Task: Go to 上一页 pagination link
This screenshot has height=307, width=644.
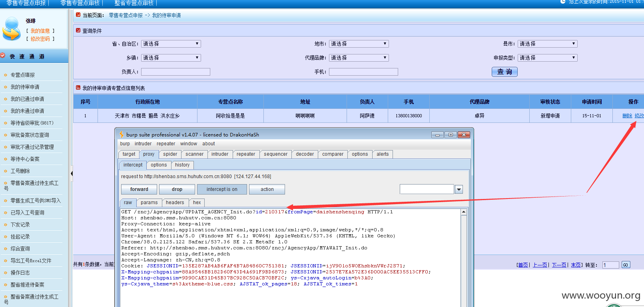Action: [540, 265]
